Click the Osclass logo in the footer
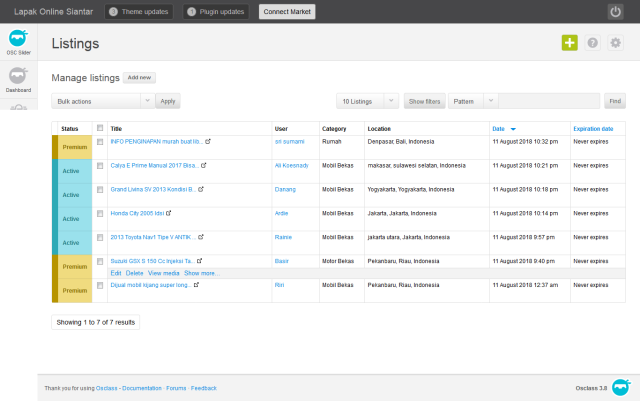The width and height of the screenshot is (640, 401). pos(621,387)
